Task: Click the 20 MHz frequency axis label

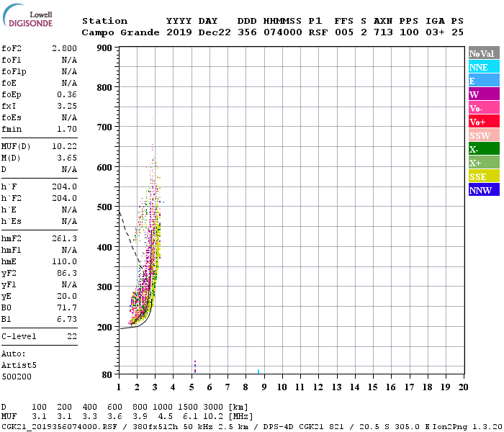Action: click(463, 387)
